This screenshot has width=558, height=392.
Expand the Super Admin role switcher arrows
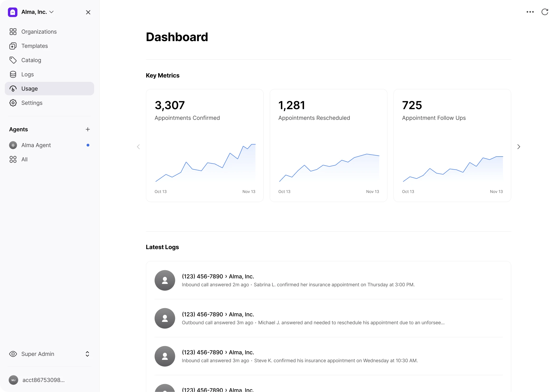click(87, 354)
